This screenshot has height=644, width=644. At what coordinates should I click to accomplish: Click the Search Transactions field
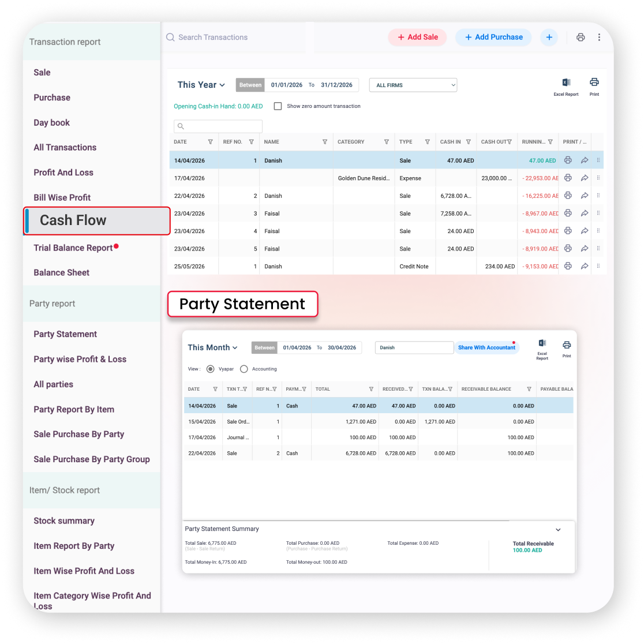(235, 38)
